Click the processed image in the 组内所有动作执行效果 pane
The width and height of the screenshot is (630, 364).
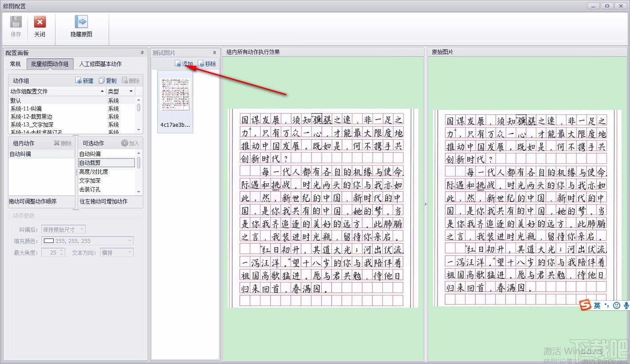coord(323,208)
